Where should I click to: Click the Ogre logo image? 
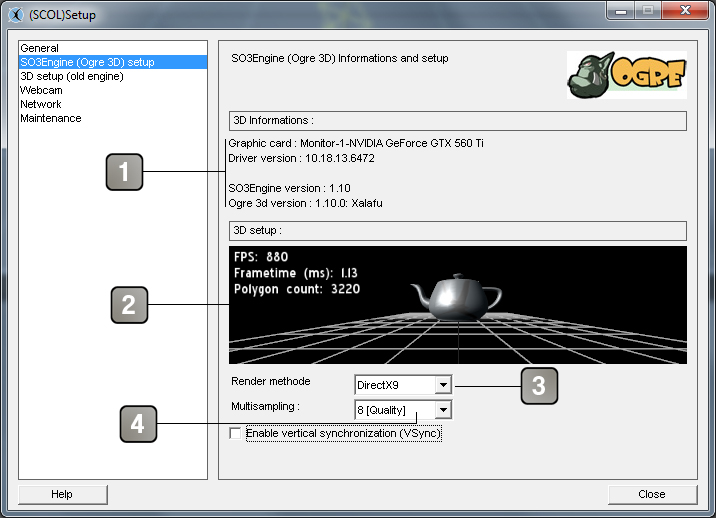point(626,75)
